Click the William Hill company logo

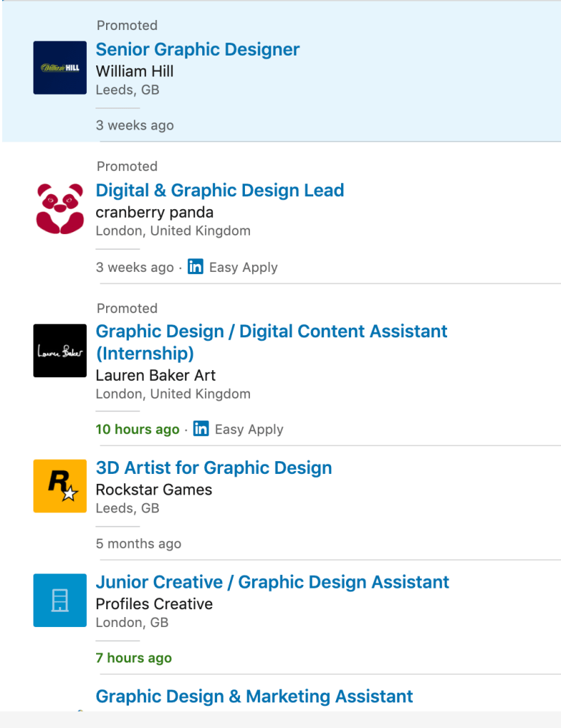pos(60,68)
